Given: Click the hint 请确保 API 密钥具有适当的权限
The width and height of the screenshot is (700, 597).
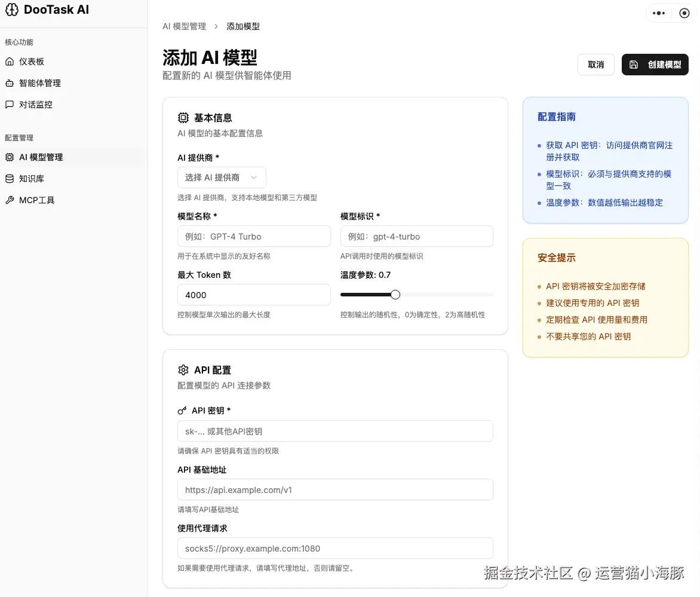Looking at the screenshot, I should (228, 451).
